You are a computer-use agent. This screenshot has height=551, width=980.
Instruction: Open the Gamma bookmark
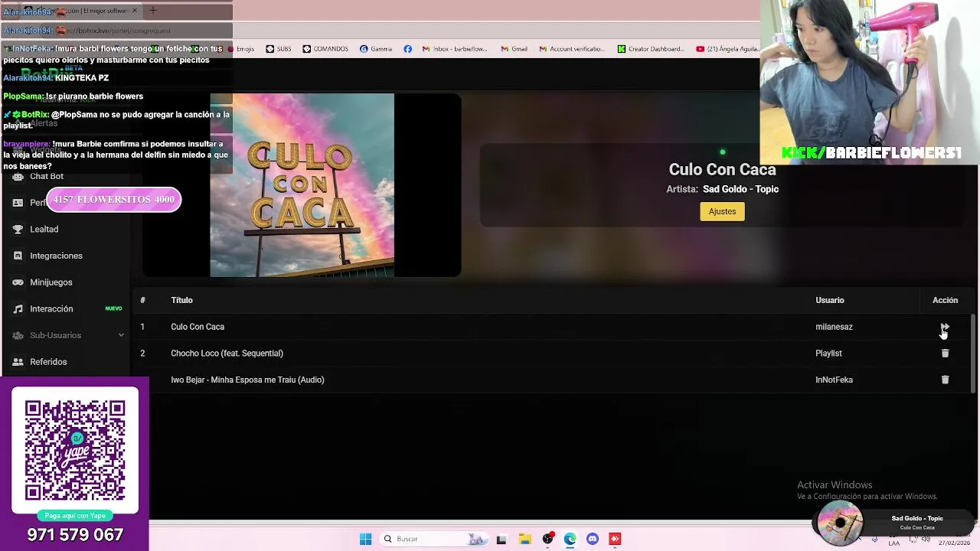pos(375,49)
